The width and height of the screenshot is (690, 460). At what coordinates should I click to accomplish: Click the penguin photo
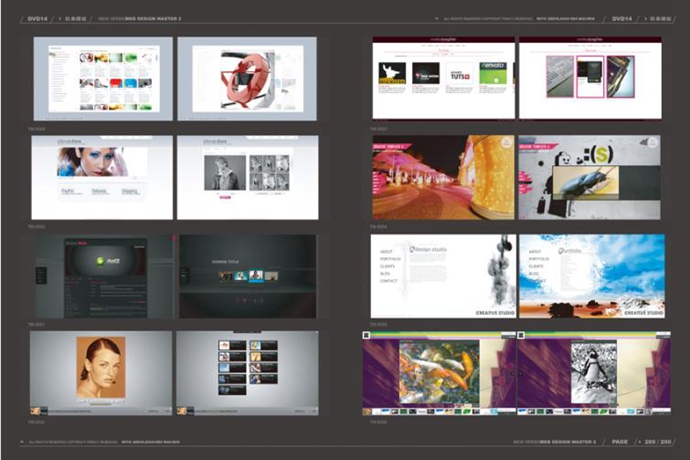point(594,372)
